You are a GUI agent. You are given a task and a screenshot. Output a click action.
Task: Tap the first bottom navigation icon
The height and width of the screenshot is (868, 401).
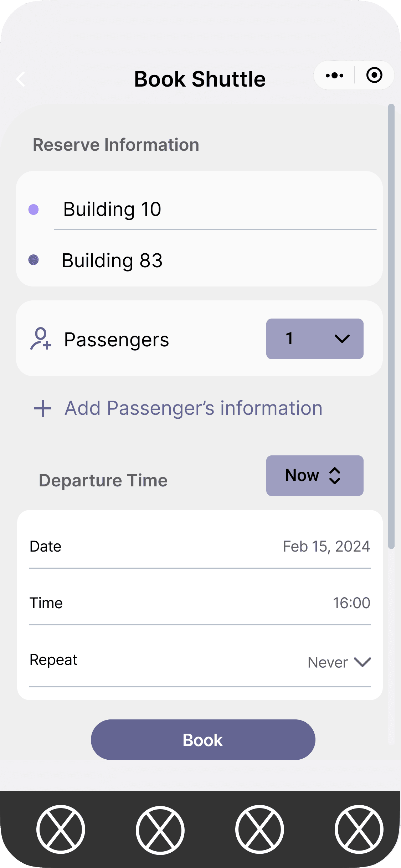click(x=61, y=830)
